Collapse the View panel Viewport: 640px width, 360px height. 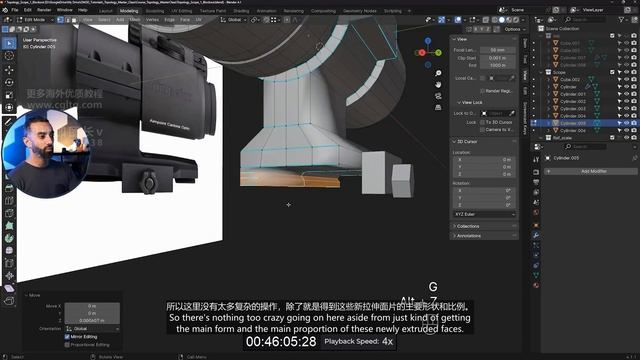click(x=462, y=39)
